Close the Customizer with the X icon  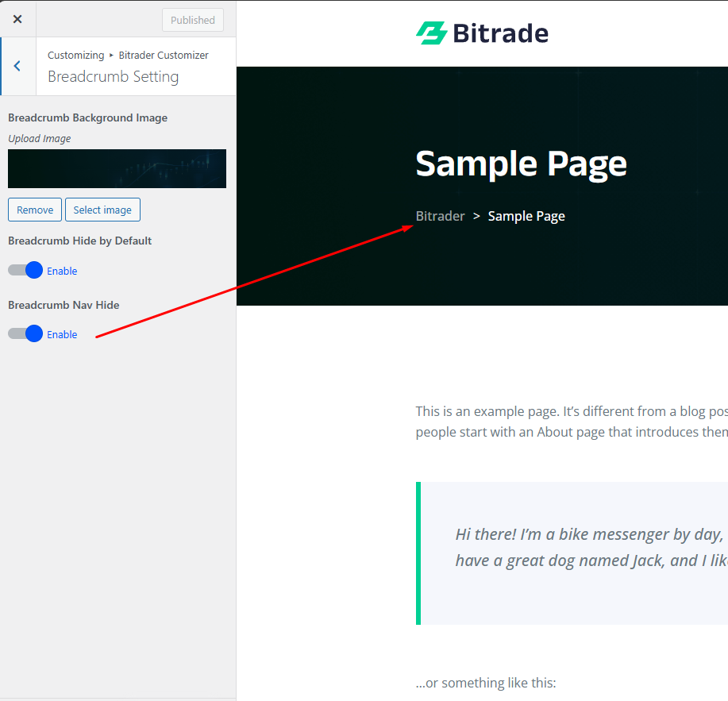click(17, 19)
